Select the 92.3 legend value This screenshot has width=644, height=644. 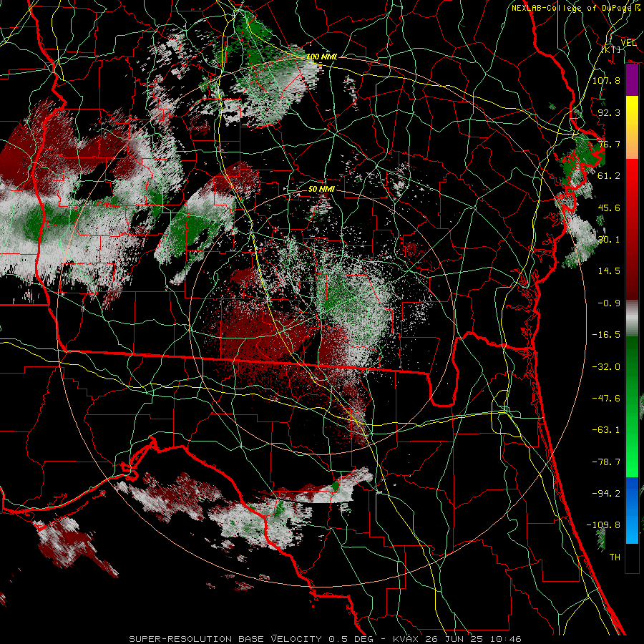click(609, 112)
